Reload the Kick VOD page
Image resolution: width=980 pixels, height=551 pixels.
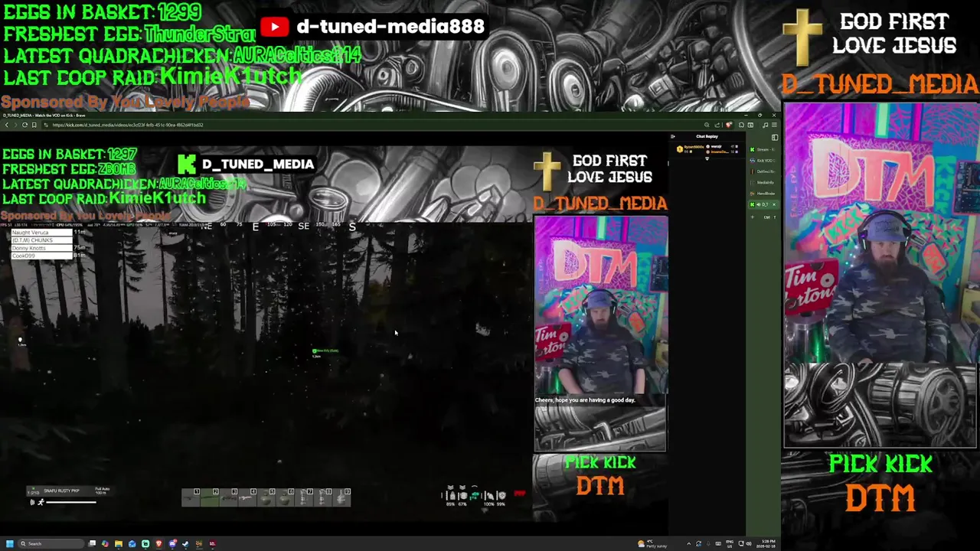24,125
